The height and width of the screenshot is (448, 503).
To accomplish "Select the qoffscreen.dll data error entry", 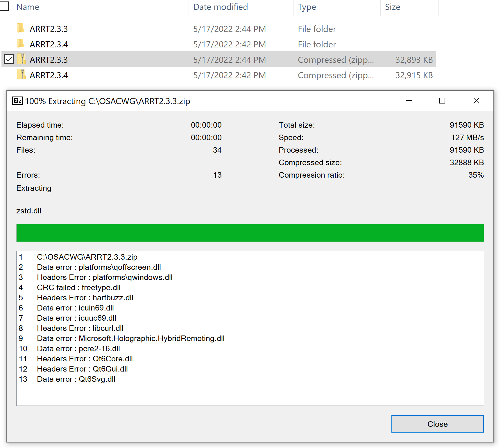I will click(99, 267).
